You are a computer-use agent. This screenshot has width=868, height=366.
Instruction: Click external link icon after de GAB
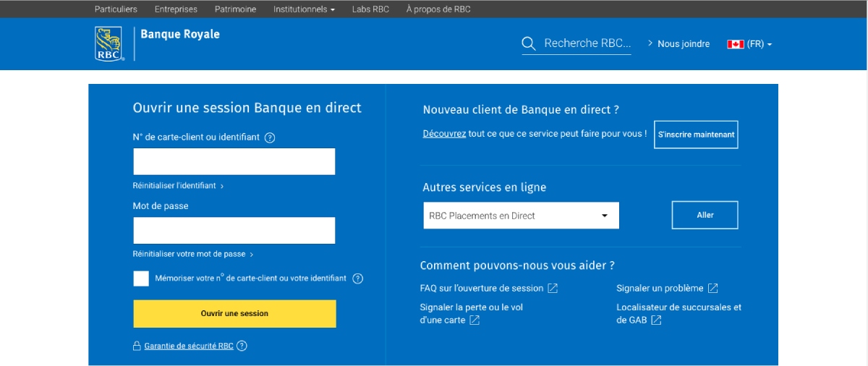pos(656,320)
